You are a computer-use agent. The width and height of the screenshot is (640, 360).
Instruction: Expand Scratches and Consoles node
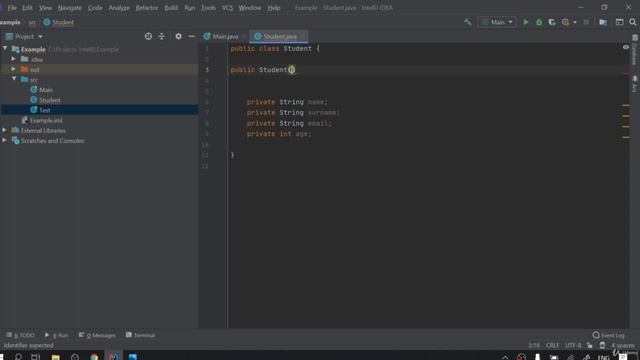4,140
